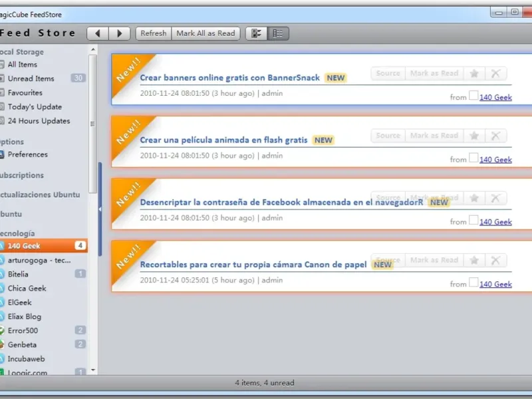Delete the BannerSnack article with X icon

pyautogui.click(x=495, y=73)
